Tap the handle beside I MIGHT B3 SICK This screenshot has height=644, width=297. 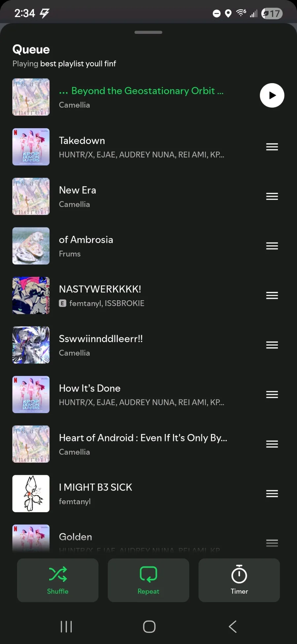(272, 494)
